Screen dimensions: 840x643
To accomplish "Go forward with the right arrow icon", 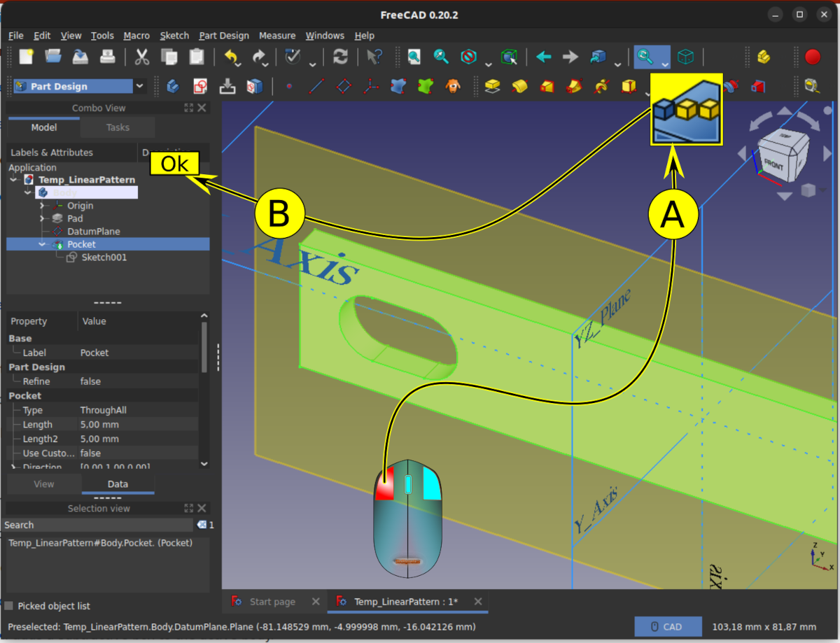I will pos(570,57).
